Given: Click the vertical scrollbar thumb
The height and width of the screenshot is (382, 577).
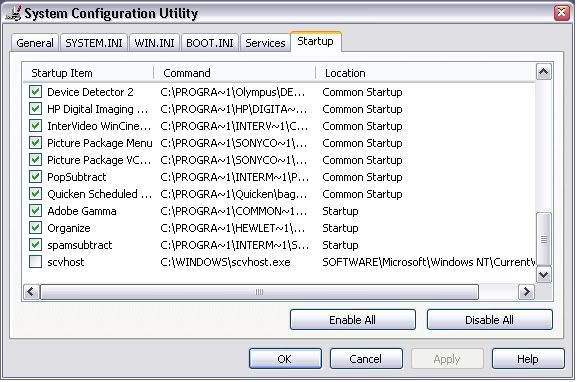Looking at the screenshot, I should click(544, 239).
